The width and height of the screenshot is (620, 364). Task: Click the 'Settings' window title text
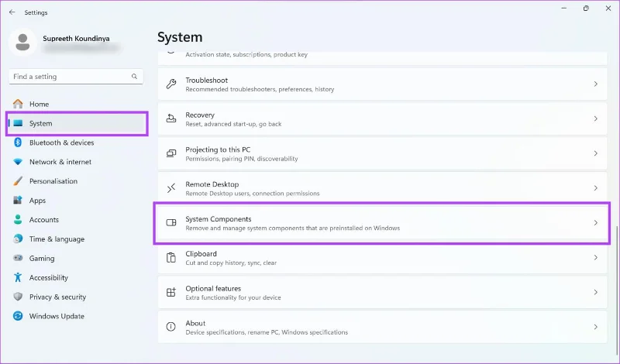pyautogui.click(x=36, y=12)
